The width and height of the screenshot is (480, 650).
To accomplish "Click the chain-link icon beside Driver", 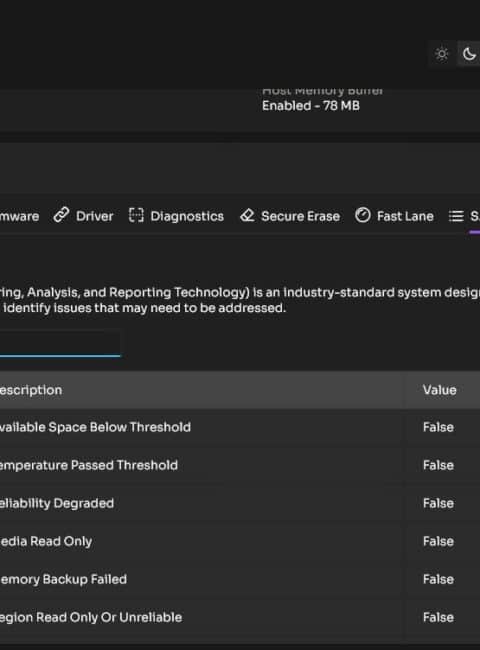I will tap(61, 216).
